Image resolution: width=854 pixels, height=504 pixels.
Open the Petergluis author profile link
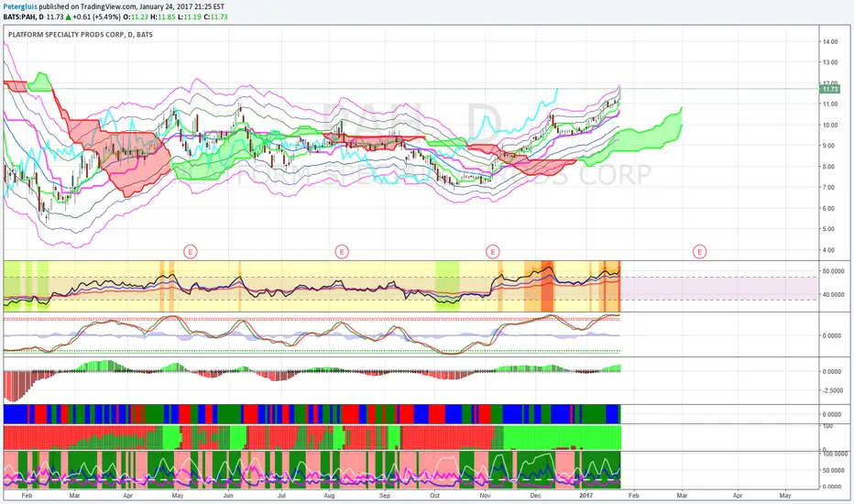20,7
